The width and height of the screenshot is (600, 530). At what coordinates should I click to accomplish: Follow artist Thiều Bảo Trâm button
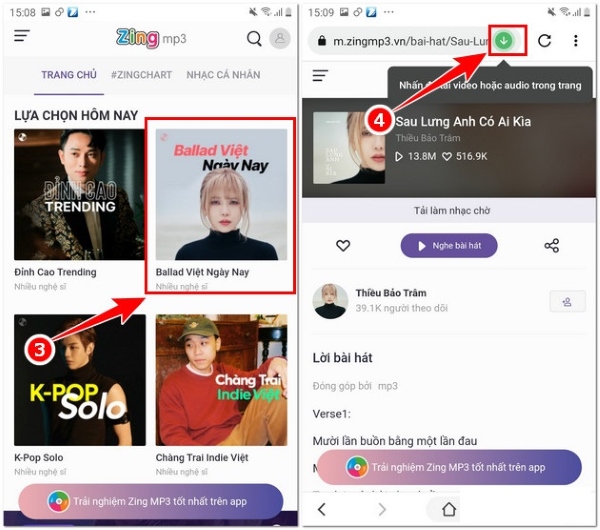pyautogui.click(x=567, y=302)
